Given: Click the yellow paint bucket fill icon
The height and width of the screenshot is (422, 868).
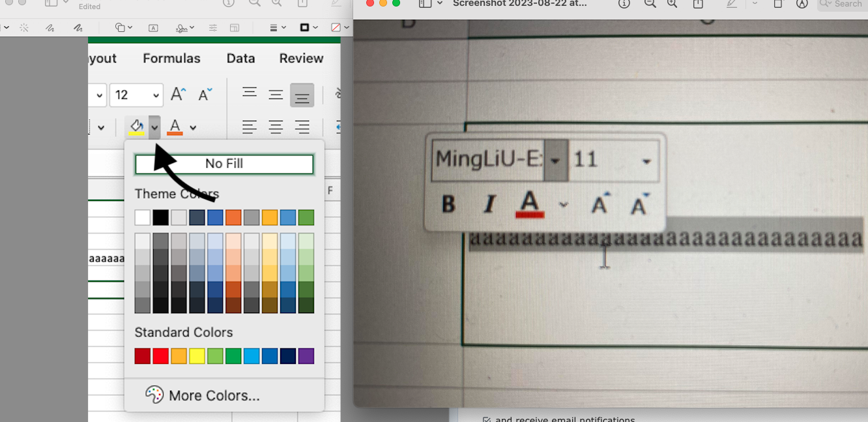Looking at the screenshot, I should [136, 127].
